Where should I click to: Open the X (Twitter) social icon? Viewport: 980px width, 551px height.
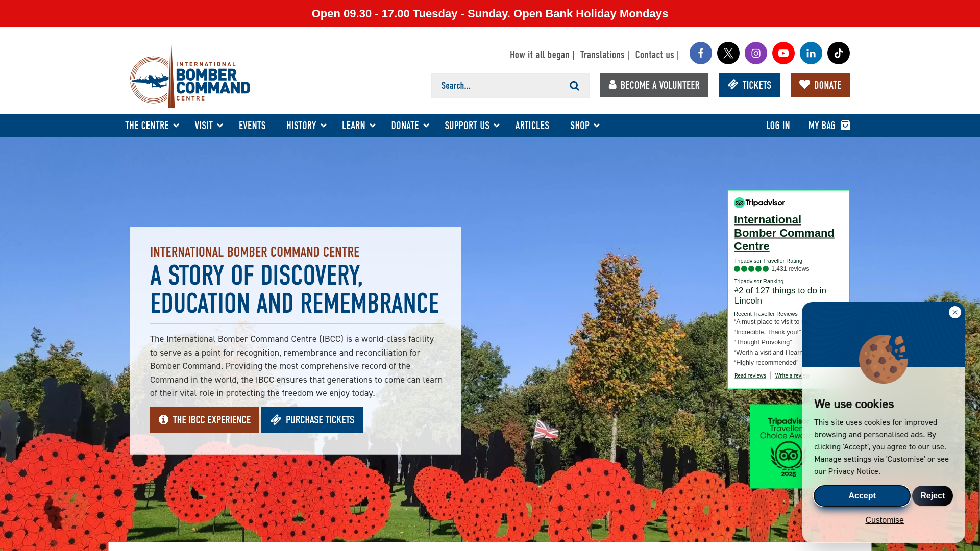tap(728, 53)
